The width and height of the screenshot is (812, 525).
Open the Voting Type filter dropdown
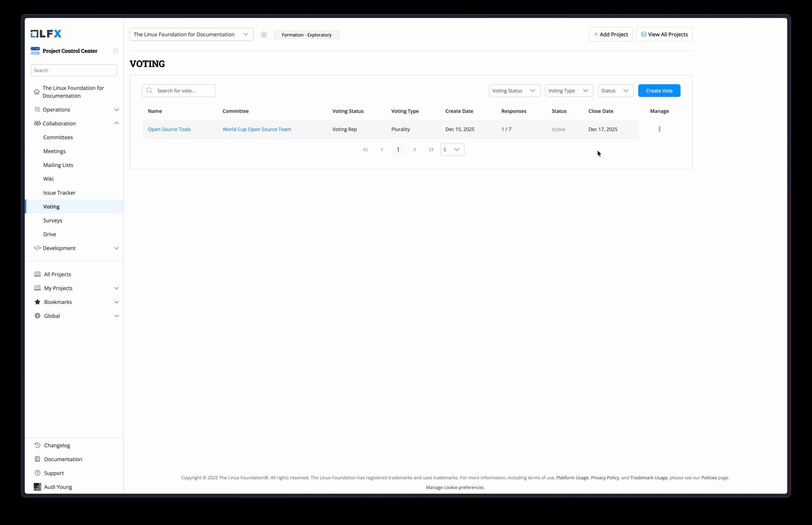(569, 91)
